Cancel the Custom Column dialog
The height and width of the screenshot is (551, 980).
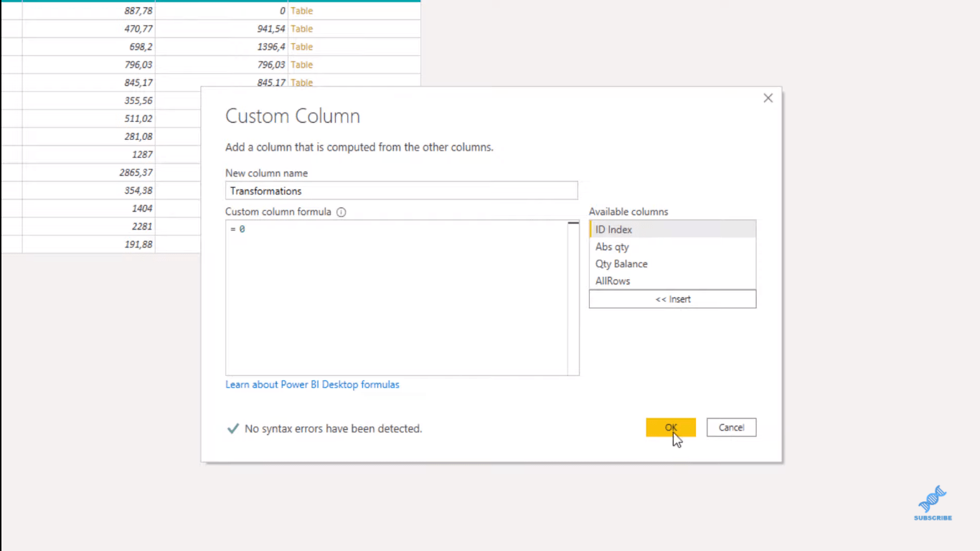click(x=731, y=428)
